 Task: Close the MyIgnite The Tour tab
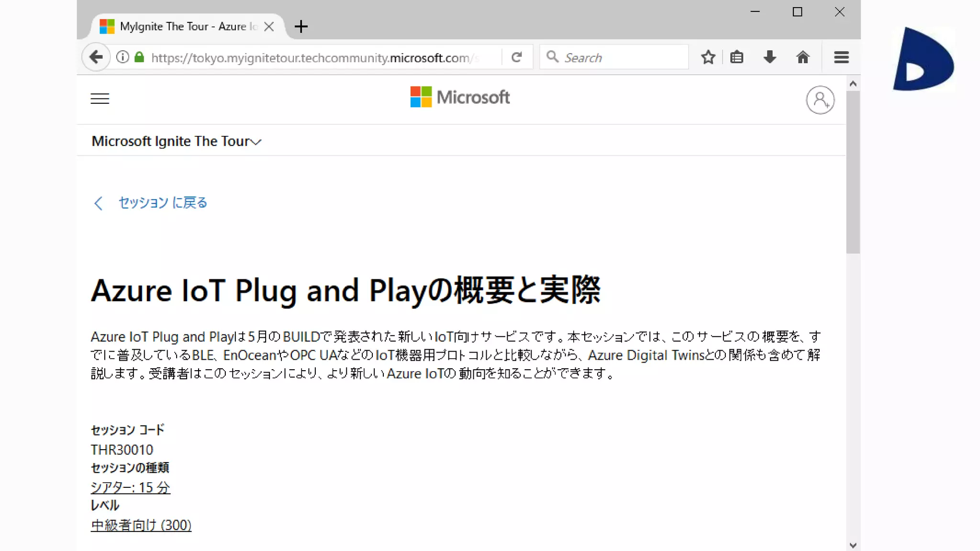[269, 27]
